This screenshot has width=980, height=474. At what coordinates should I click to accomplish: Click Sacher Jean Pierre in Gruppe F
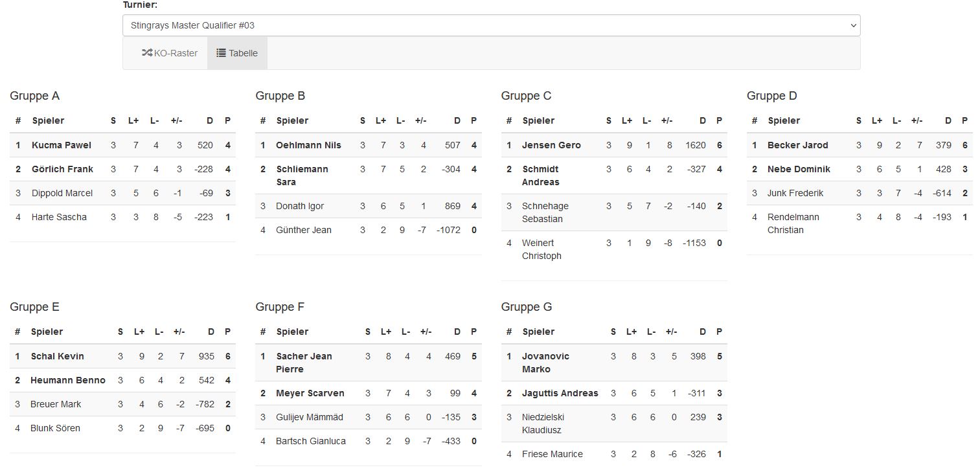point(304,363)
